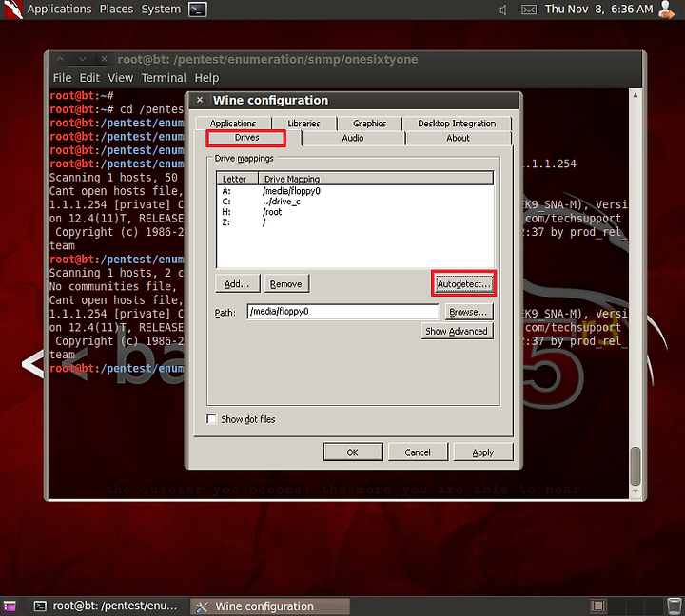This screenshot has height=616, width=685.
Task: Click terminal scrollbar down arrow
Action: (x=636, y=491)
